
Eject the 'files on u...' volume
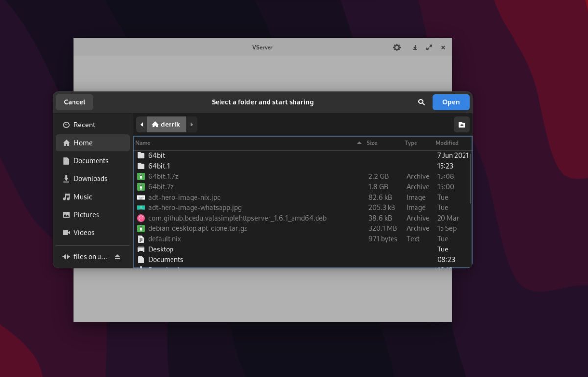[x=117, y=256]
